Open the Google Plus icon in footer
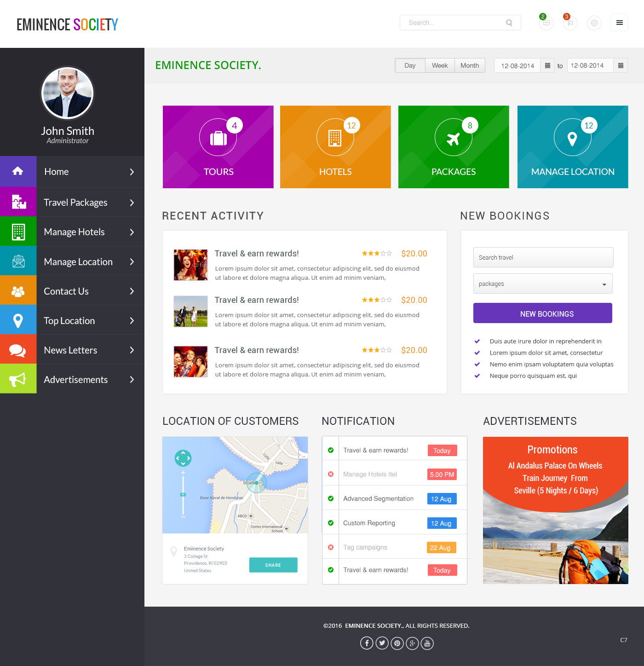 (x=412, y=643)
